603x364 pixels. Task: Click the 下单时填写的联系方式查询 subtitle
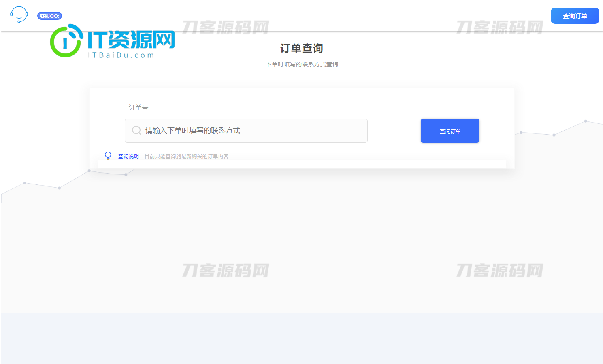[302, 64]
